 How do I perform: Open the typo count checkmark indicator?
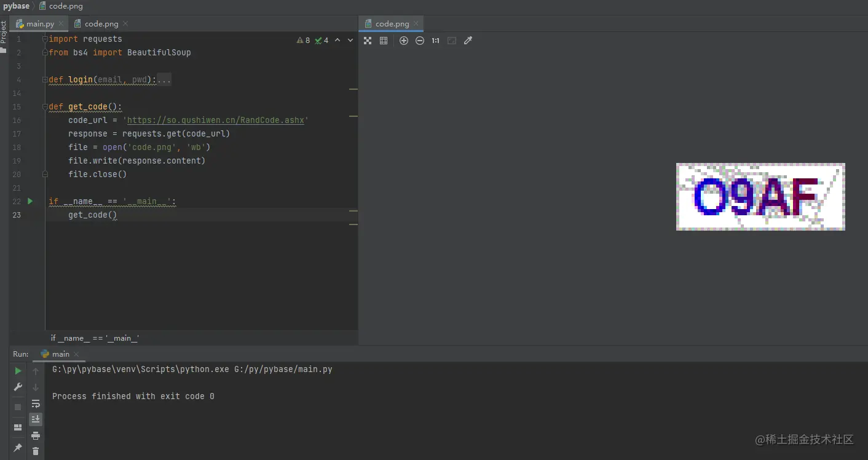pos(322,41)
